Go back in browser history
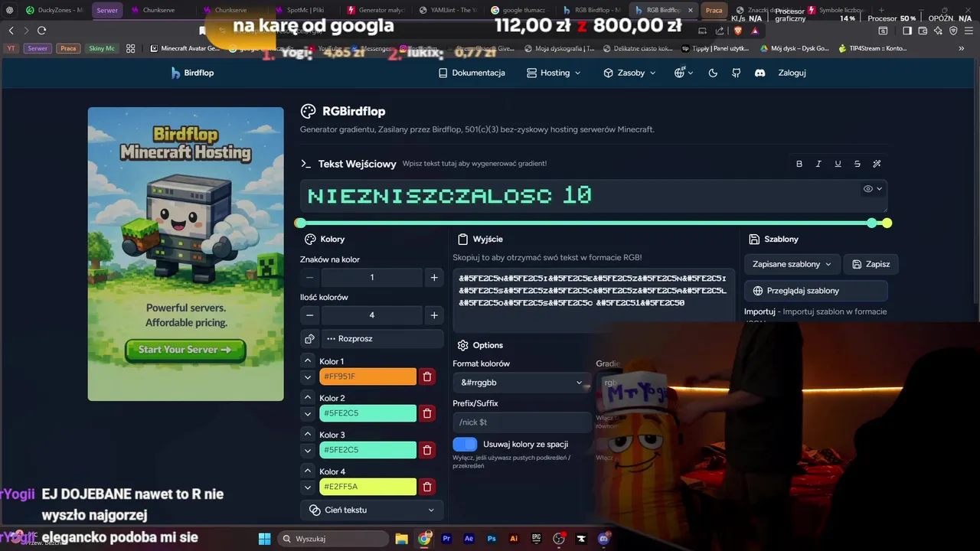The height and width of the screenshot is (551, 980). tap(11, 30)
